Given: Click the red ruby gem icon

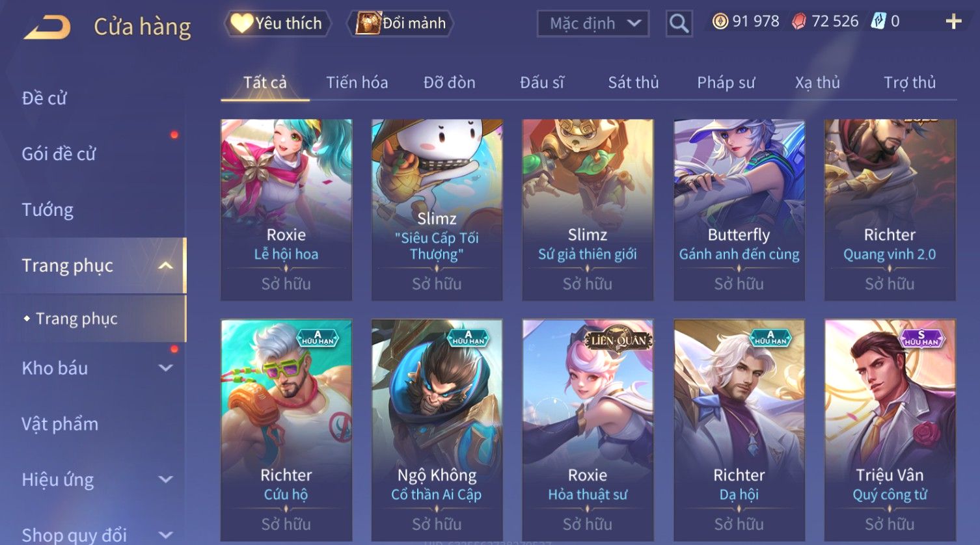Looking at the screenshot, I should [798, 21].
